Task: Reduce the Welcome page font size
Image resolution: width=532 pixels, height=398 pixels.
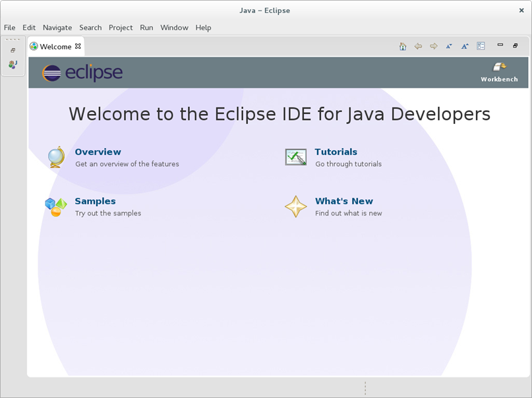Action: (449, 46)
